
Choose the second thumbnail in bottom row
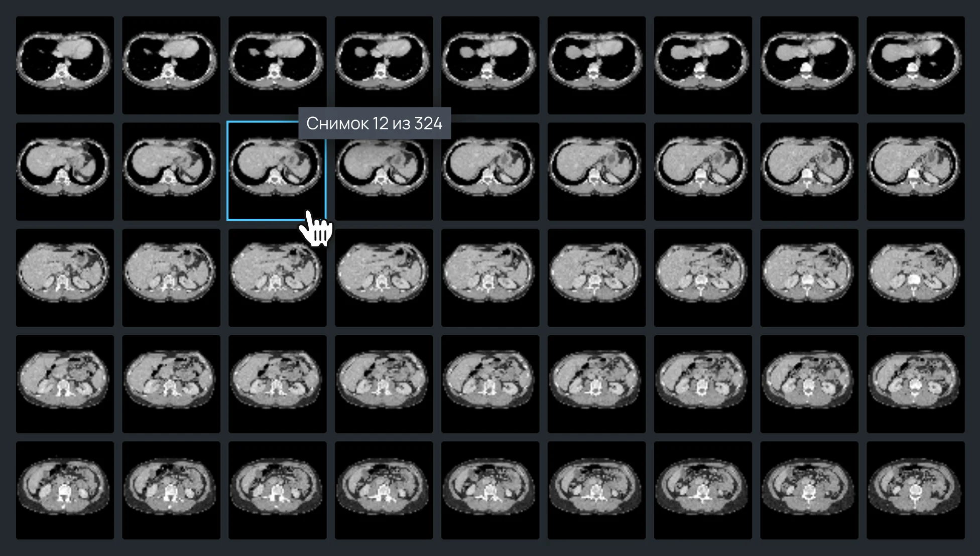[x=171, y=491]
